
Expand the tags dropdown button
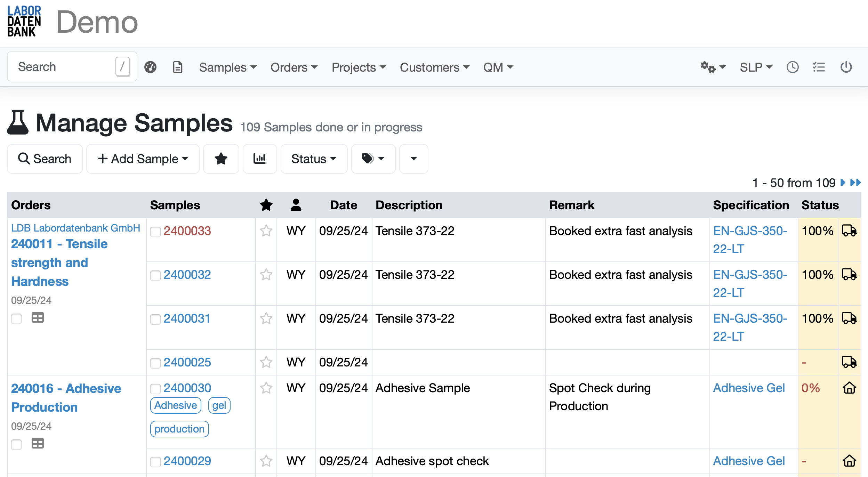pyautogui.click(x=373, y=159)
